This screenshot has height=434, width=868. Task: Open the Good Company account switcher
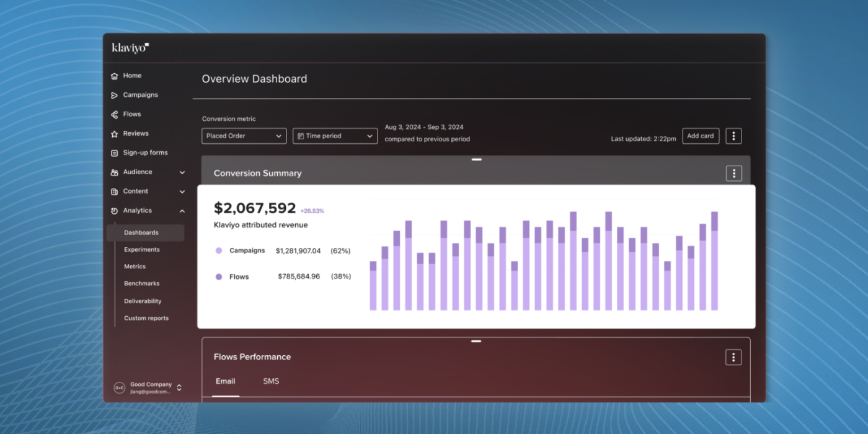click(x=147, y=387)
